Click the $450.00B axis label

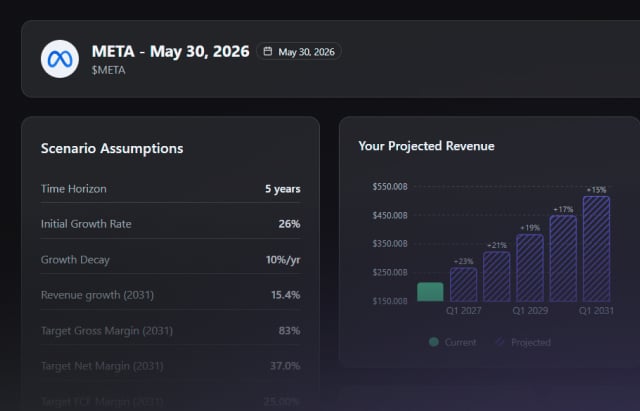(390, 215)
